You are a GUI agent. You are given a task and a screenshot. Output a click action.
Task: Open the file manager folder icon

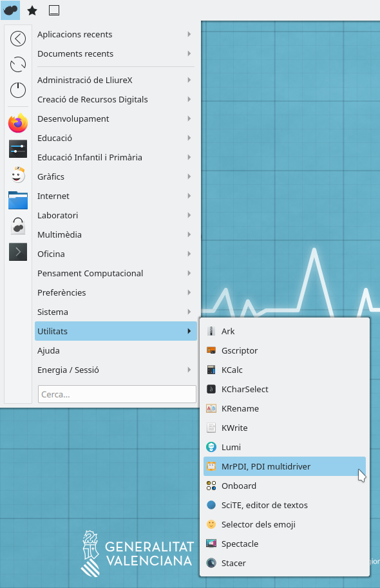tap(18, 200)
